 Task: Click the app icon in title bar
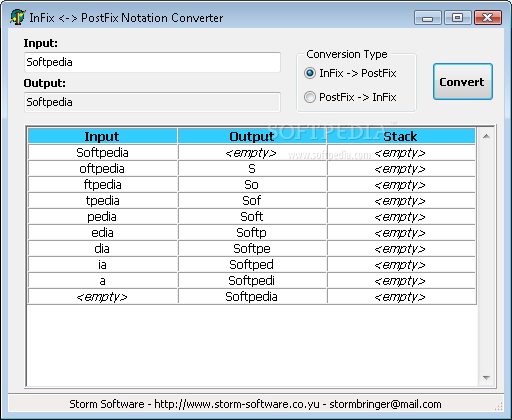(x=17, y=17)
